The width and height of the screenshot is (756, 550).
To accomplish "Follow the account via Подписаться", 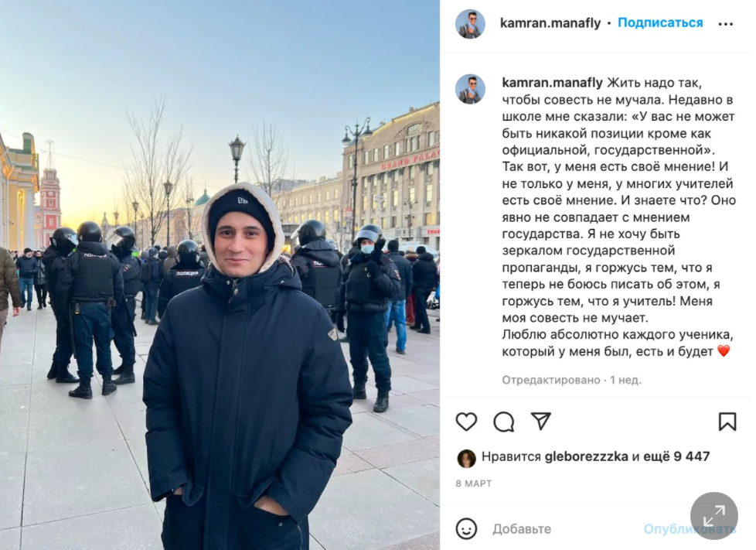I will [660, 22].
